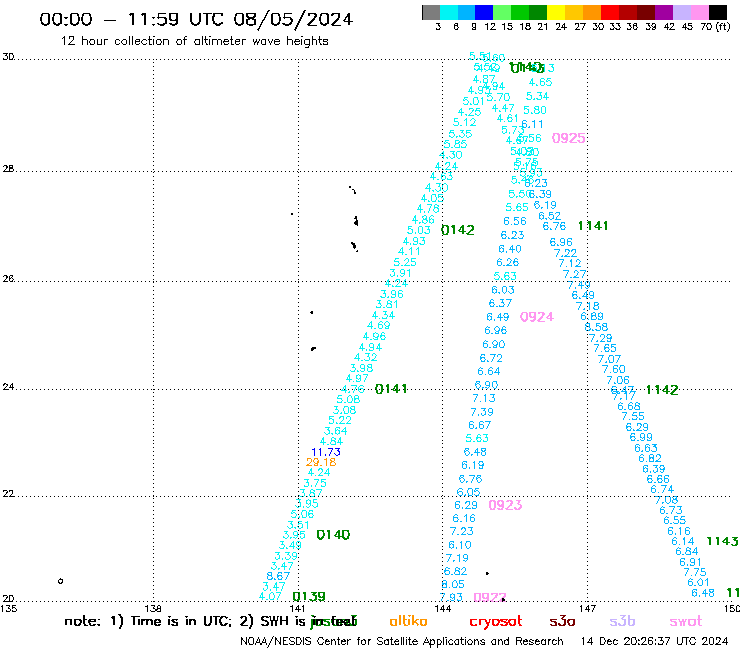This screenshot has height=650, width=740.
Task: Click the wave height value 3.08
Action: [345, 410]
